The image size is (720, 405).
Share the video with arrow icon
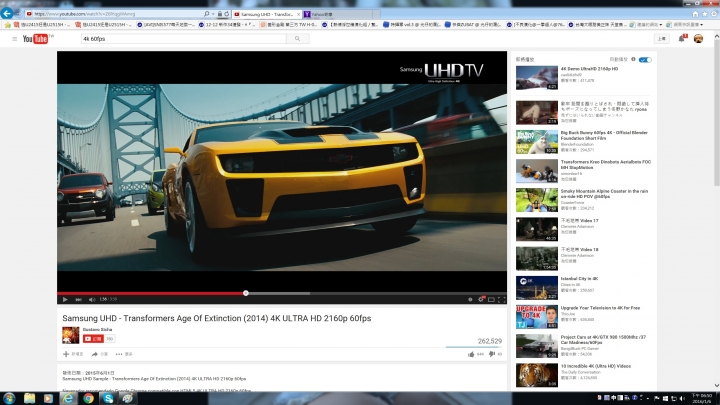point(95,354)
